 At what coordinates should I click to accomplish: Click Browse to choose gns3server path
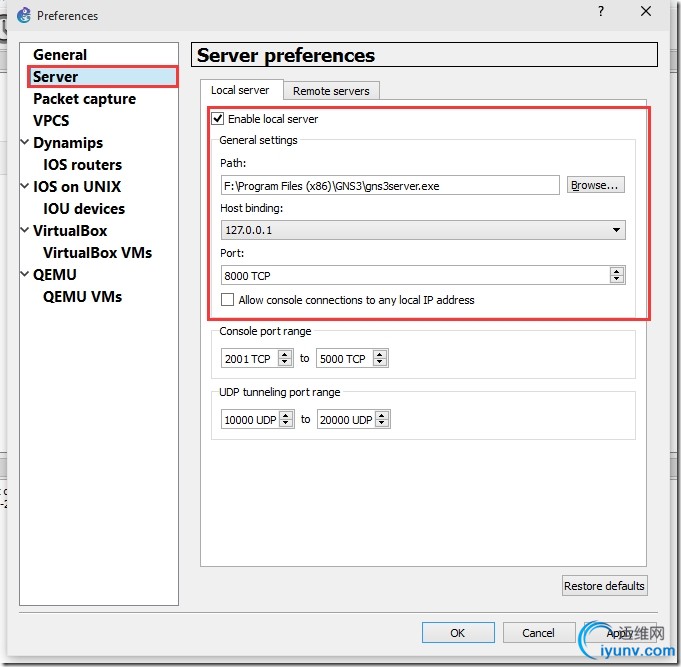pyautogui.click(x=595, y=185)
